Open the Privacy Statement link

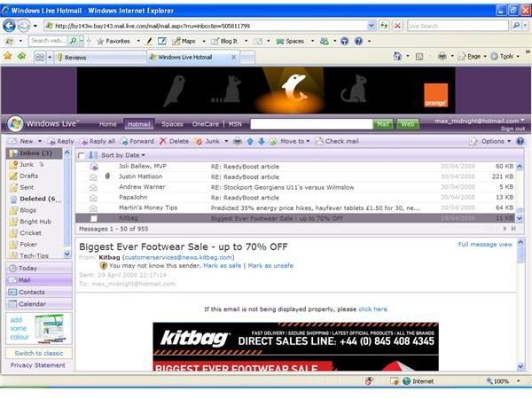37,365
